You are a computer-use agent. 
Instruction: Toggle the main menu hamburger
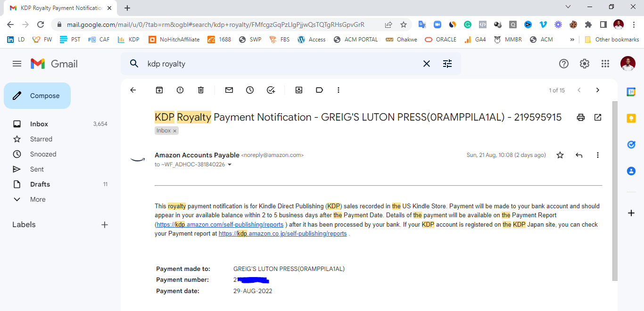click(x=17, y=64)
